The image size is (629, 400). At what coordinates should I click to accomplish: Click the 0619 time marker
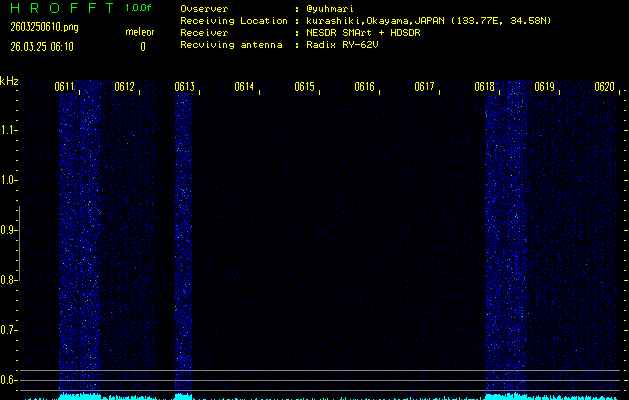click(544, 87)
